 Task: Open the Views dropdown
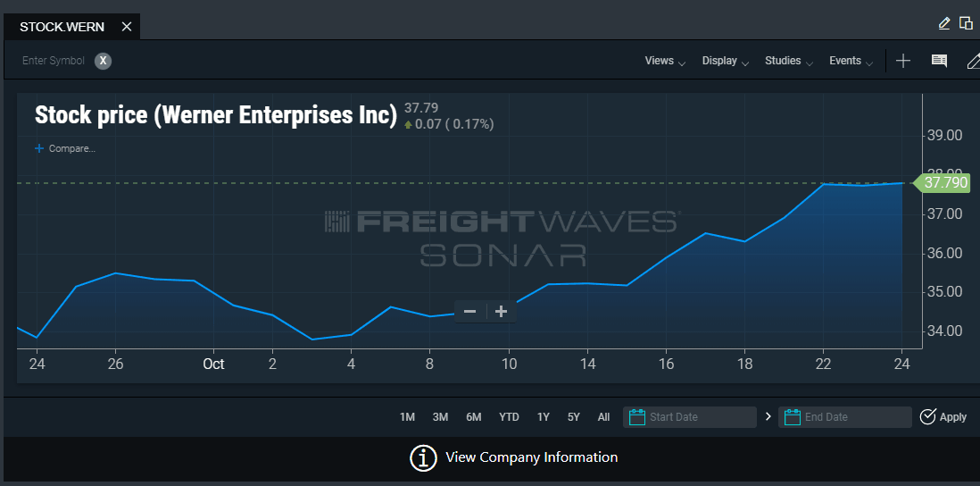click(x=665, y=61)
